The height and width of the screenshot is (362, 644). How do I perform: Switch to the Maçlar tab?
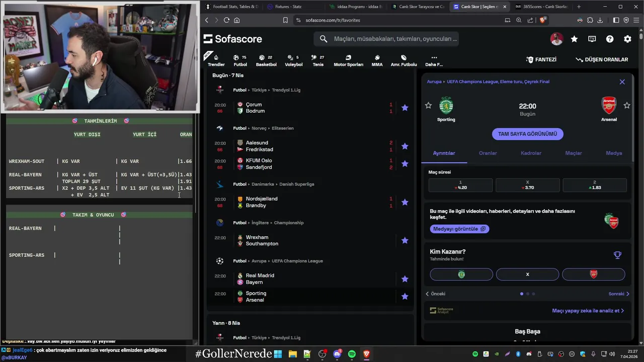(x=574, y=153)
